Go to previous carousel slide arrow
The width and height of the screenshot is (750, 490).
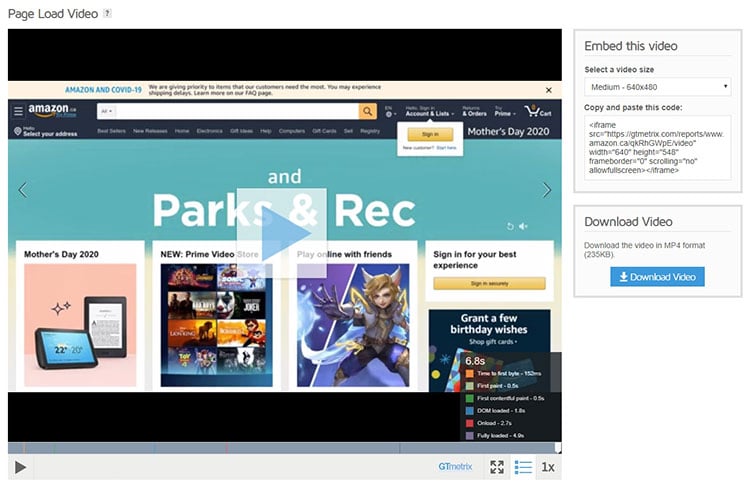pos(22,190)
